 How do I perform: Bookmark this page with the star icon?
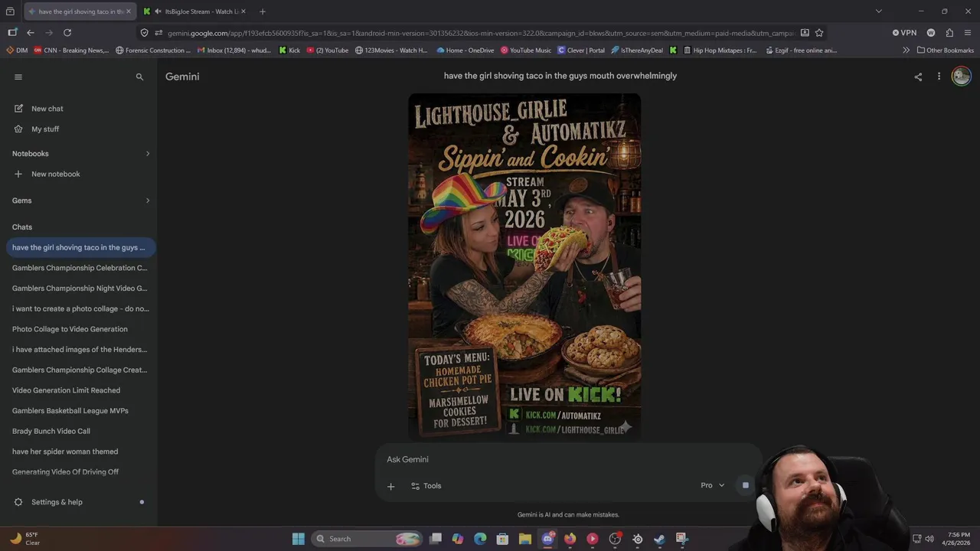point(819,33)
